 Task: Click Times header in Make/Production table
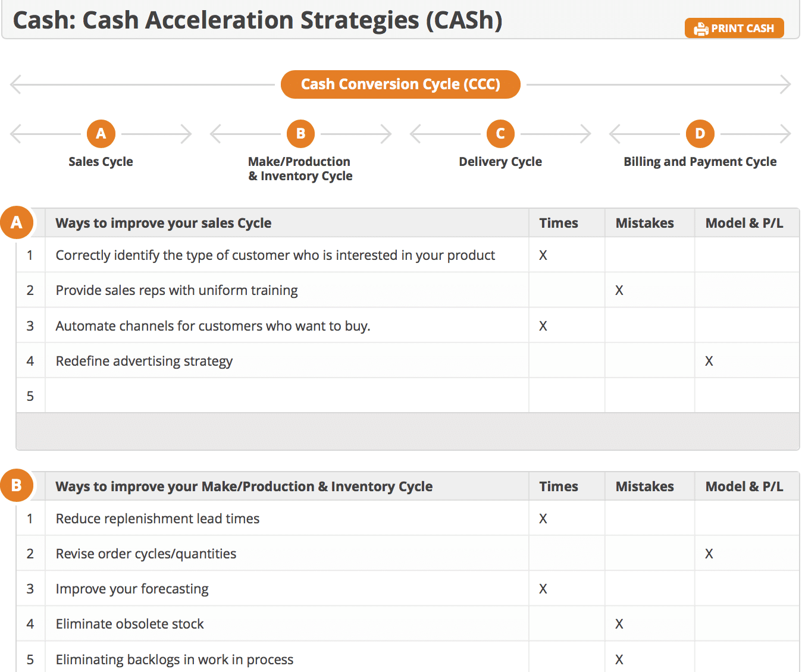pos(559,486)
